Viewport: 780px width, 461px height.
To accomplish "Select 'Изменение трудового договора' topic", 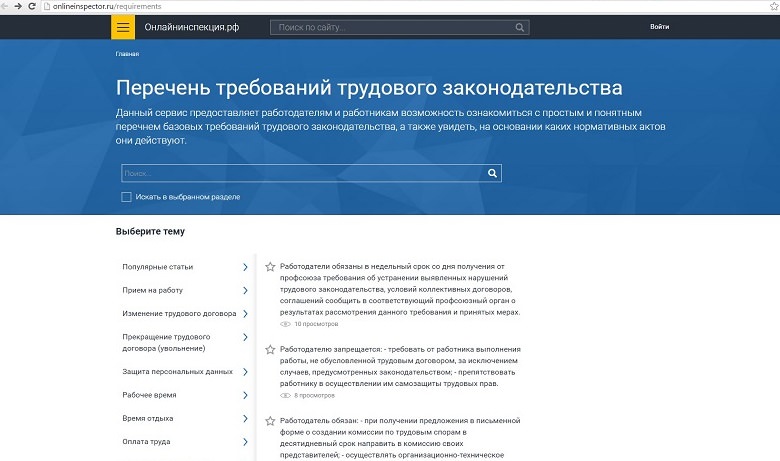I will pos(176,314).
